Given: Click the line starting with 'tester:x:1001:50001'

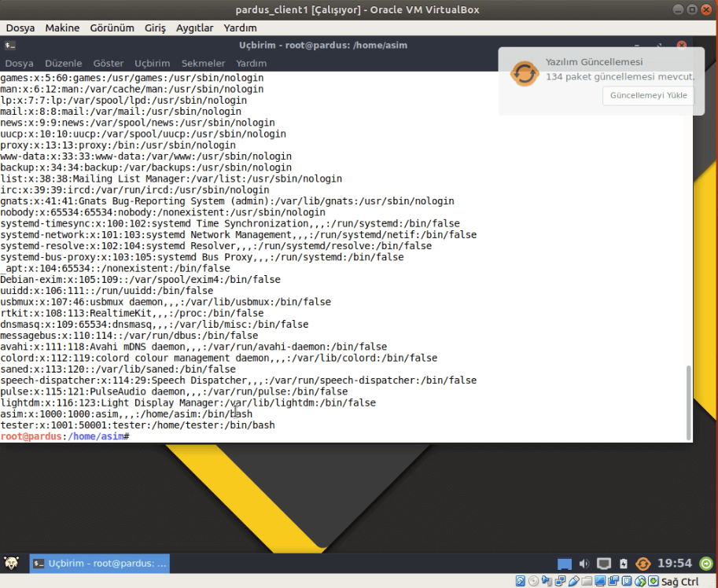Looking at the screenshot, I should click(138, 425).
